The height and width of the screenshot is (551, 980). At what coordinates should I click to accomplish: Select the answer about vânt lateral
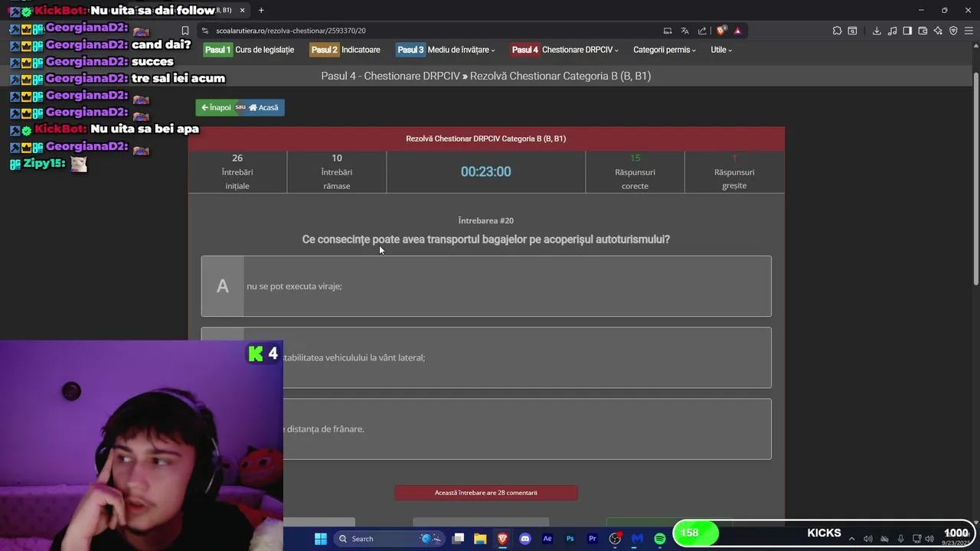click(x=486, y=357)
